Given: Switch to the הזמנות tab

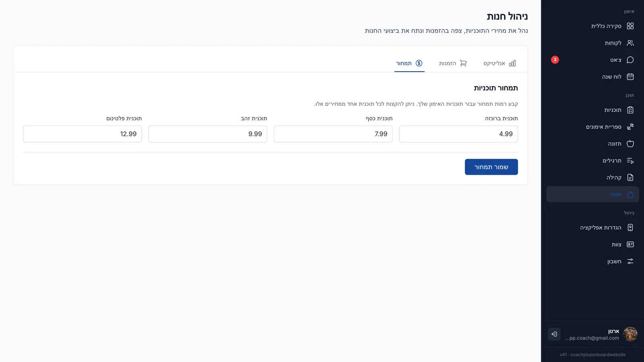Looking at the screenshot, I should (453, 64).
